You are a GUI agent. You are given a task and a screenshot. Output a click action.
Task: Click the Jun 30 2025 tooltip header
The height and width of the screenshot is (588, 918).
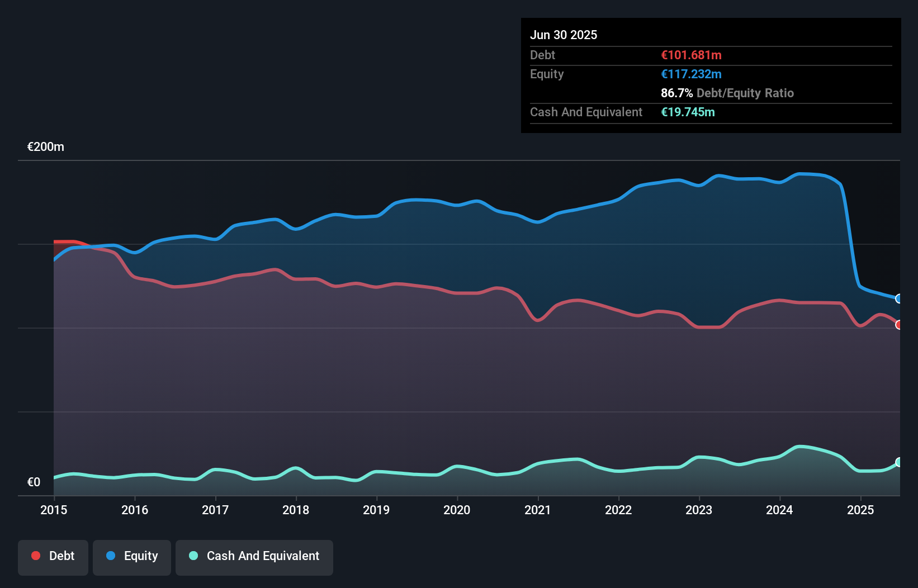(564, 35)
